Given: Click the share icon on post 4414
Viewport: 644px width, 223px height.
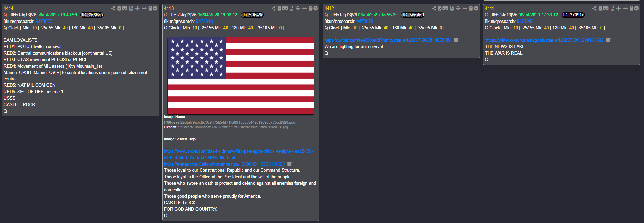Looking at the screenshot, I should point(113,8).
